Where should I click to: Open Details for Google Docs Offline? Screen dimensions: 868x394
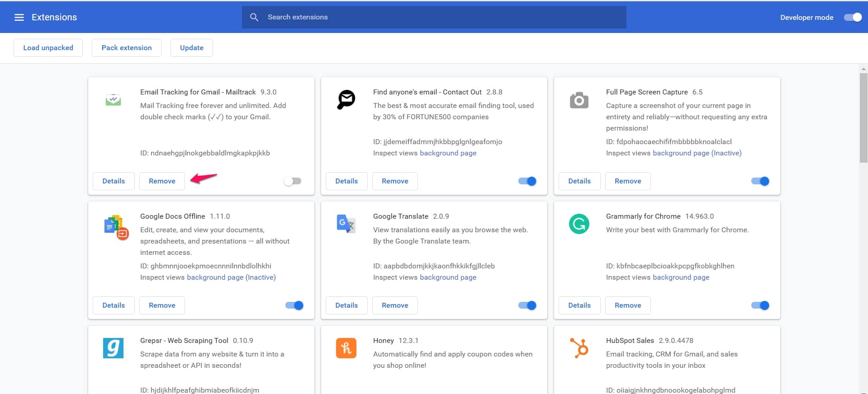click(x=114, y=305)
